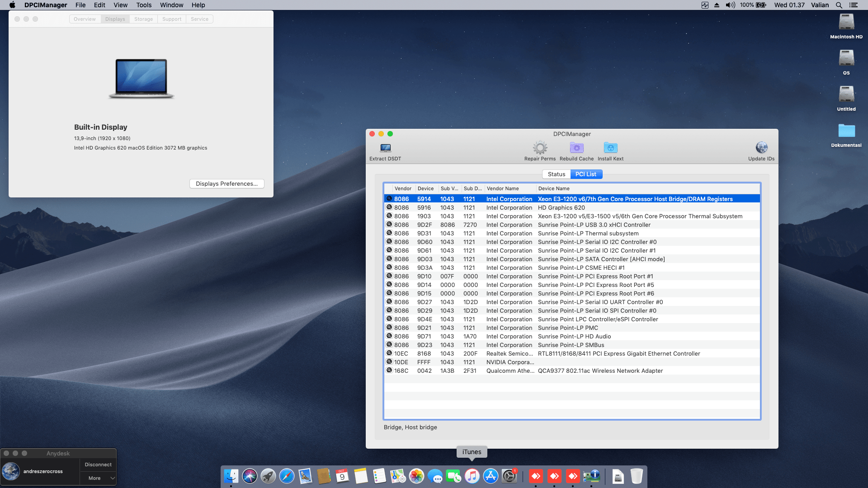Select the Sunrise Point-LP HD Audio row
This screenshot has height=488, width=868.
pyautogui.click(x=572, y=336)
